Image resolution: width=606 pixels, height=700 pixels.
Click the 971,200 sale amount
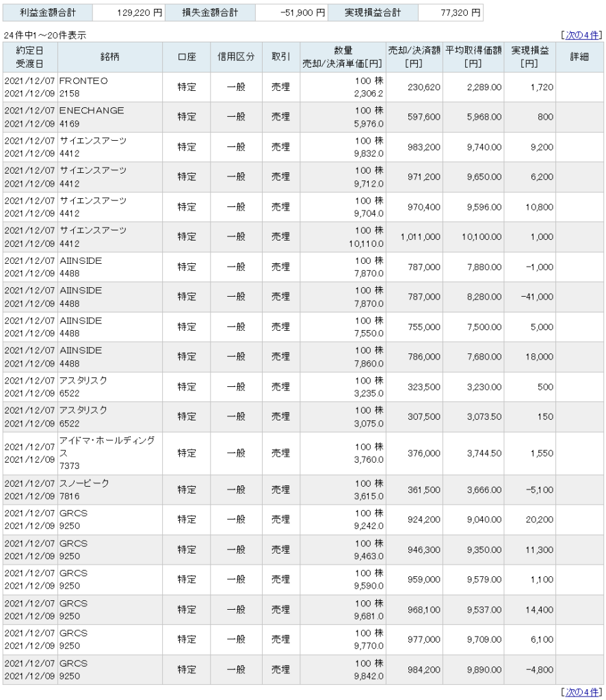tap(423, 177)
